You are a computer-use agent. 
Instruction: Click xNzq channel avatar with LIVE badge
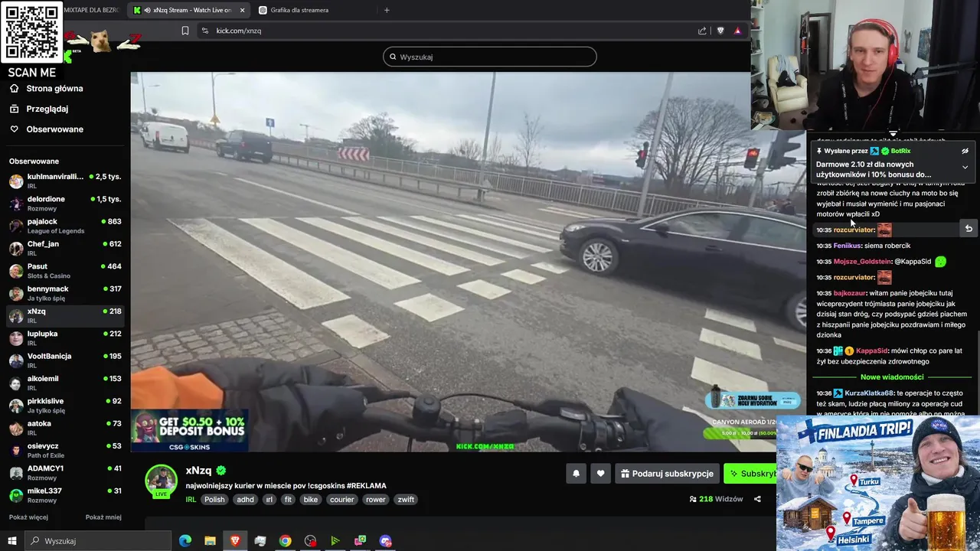(162, 481)
